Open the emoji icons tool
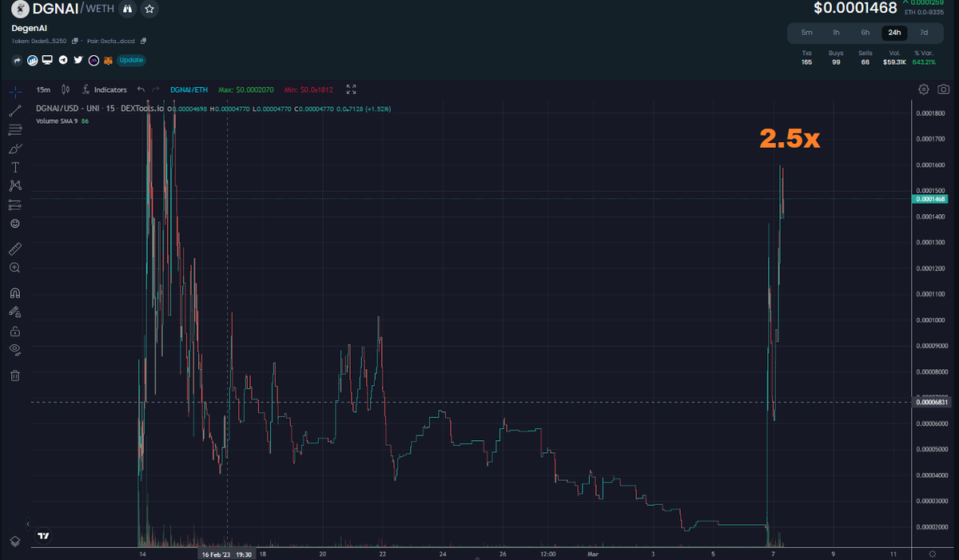Image resolution: width=959 pixels, height=560 pixels. point(14,224)
